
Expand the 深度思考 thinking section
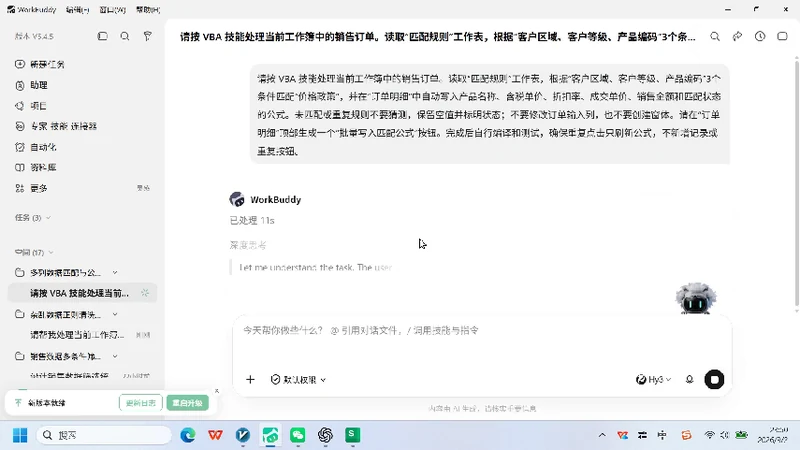click(248, 245)
